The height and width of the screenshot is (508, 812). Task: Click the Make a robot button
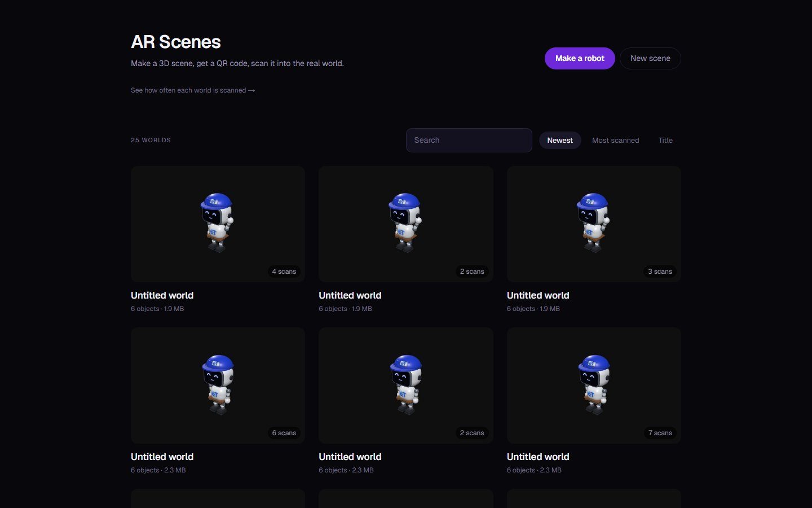[x=580, y=58]
